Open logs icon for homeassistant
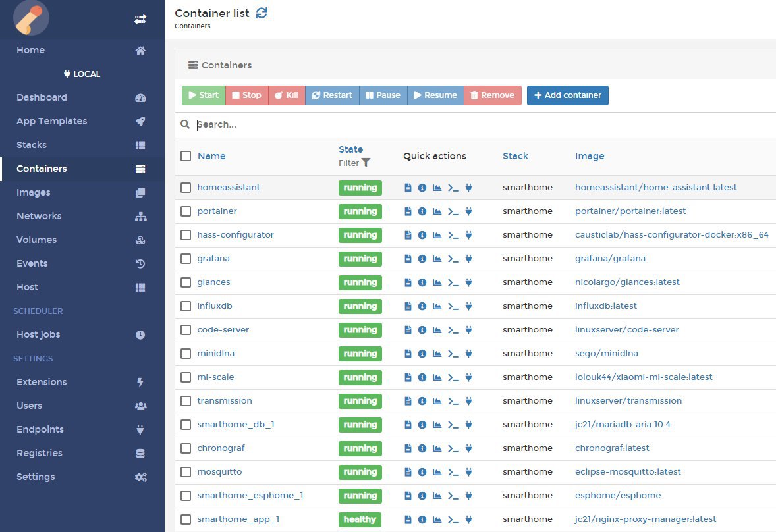 coord(408,188)
